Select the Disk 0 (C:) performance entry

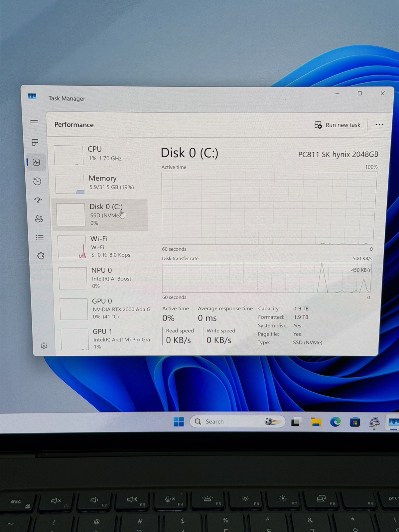(100, 215)
